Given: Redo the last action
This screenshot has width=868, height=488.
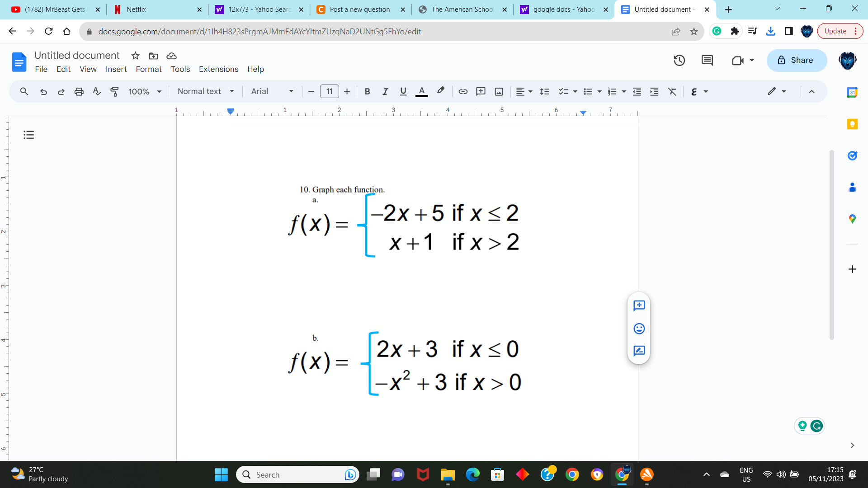Looking at the screenshot, I should coord(61,92).
